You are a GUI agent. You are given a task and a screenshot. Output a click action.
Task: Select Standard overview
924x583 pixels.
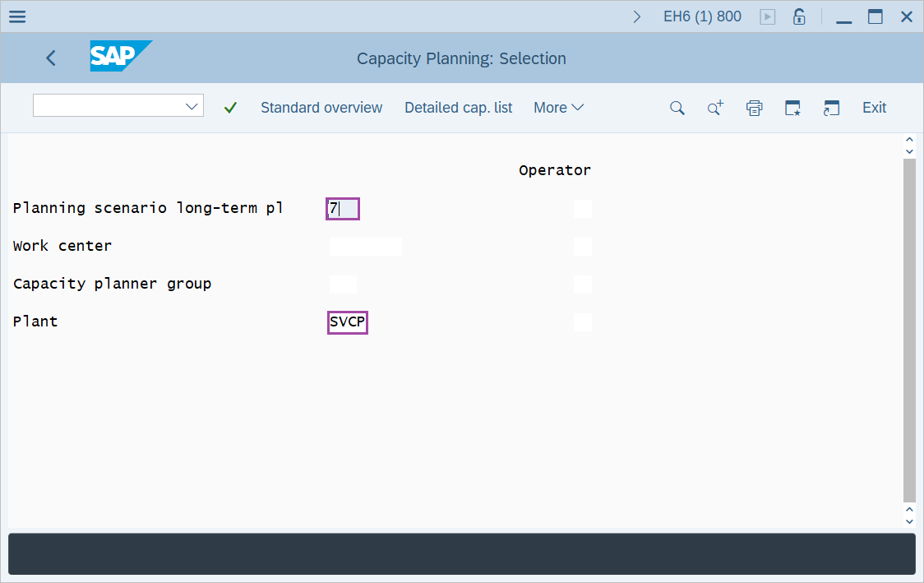pos(321,108)
